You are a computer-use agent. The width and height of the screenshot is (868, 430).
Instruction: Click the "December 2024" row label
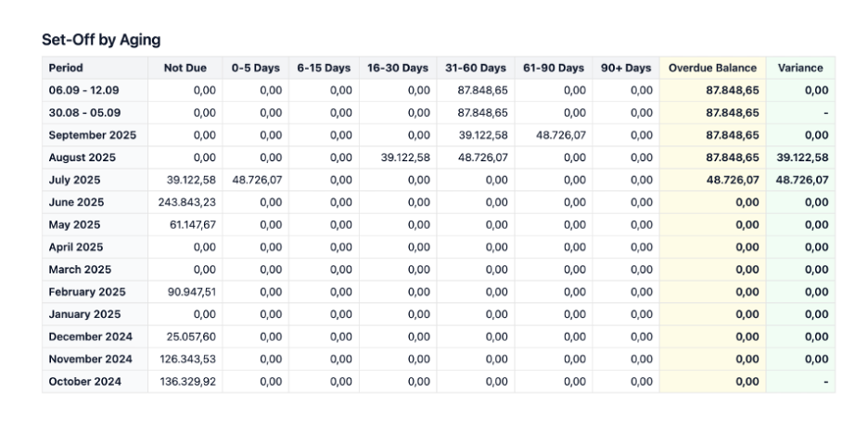pyautogui.click(x=90, y=336)
